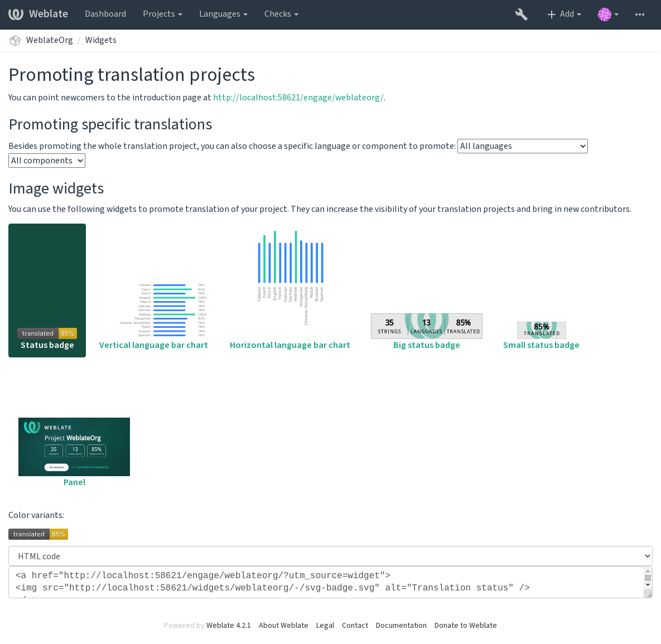Open WeblateOrg breadcrumb link
This screenshot has height=644, width=661.
[49, 40]
